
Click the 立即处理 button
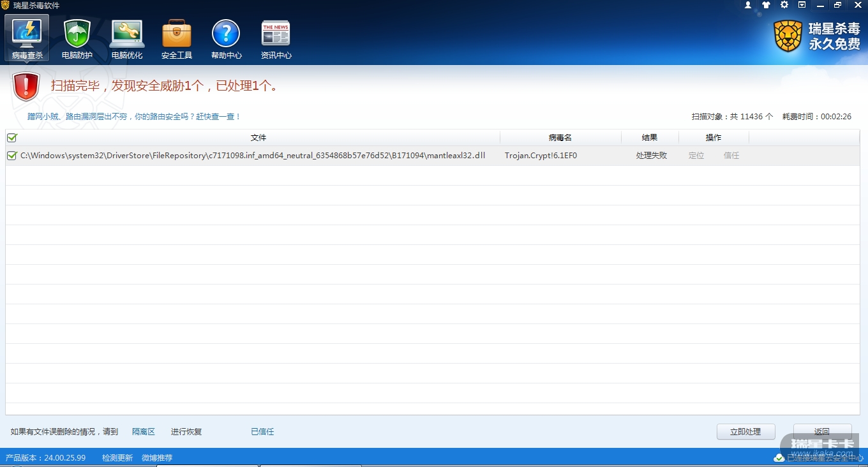(x=745, y=432)
